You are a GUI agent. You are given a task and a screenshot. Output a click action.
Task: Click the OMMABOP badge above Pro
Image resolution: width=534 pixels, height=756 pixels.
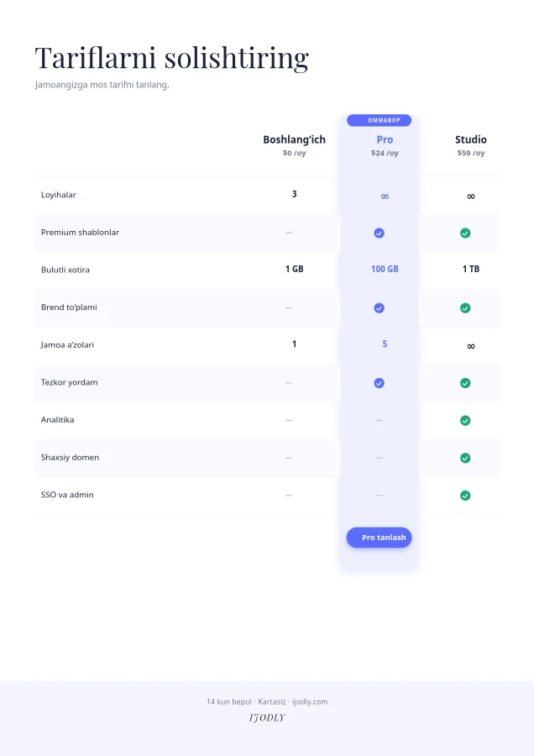click(379, 120)
